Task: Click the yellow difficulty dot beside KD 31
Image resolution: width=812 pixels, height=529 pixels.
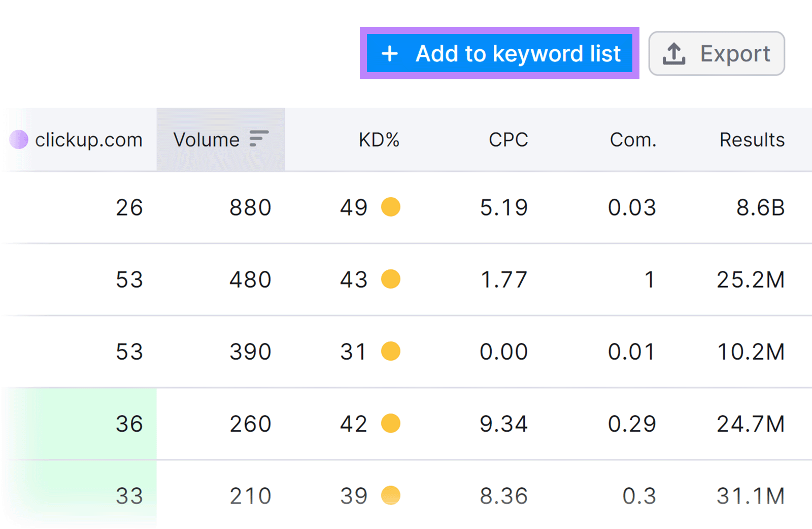Action: click(x=391, y=351)
